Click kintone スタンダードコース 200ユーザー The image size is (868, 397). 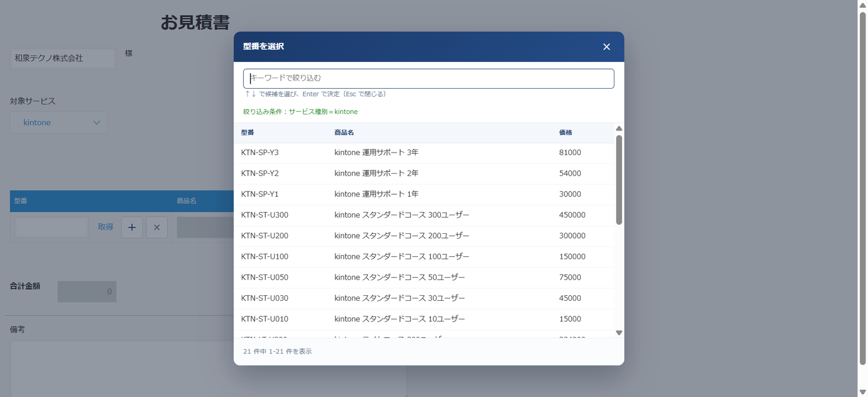coord(402,236)
